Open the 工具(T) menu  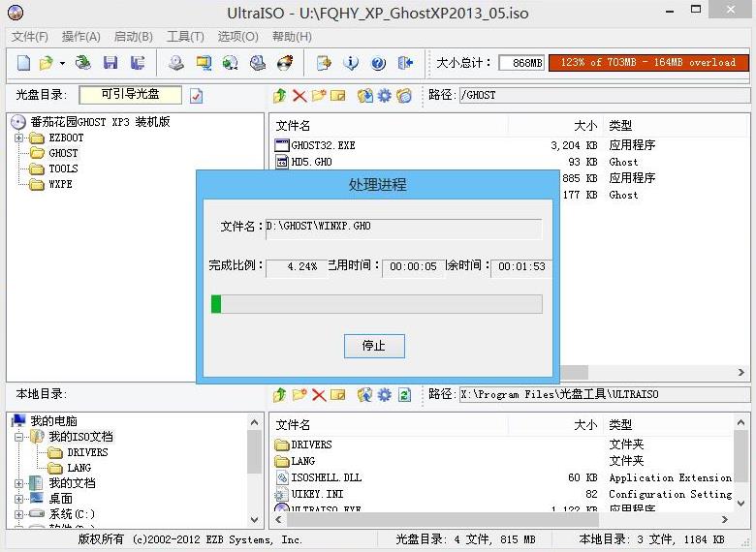pos(185,37)
